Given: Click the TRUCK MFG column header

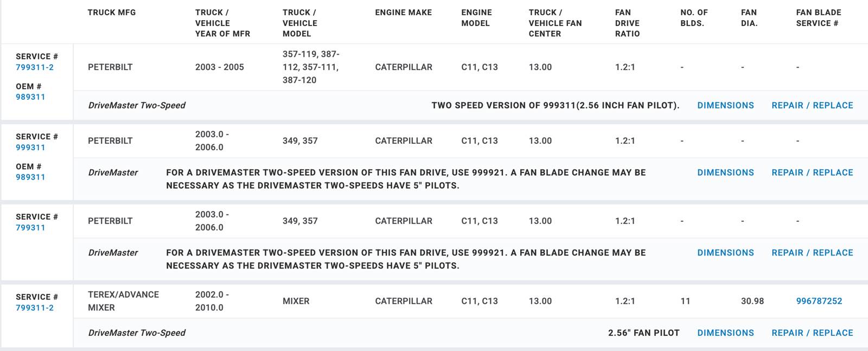Looking at the screenshot, I should pos(112,12).
